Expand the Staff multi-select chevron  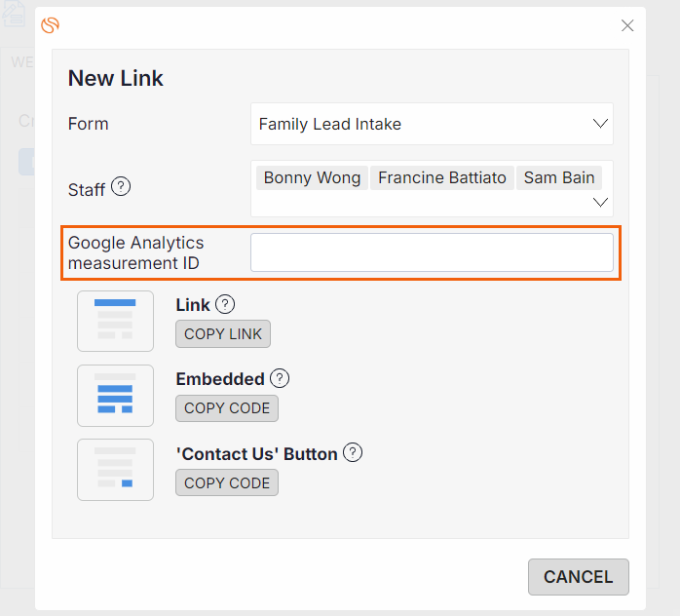[600, 202]
